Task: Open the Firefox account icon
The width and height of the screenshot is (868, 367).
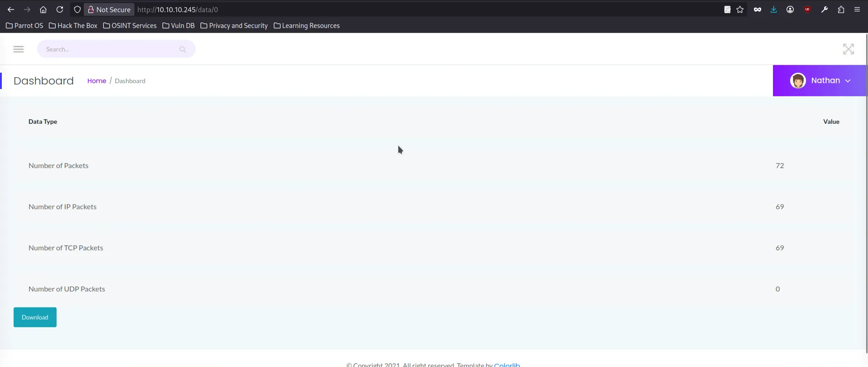Action: click(x=790, y=9)
